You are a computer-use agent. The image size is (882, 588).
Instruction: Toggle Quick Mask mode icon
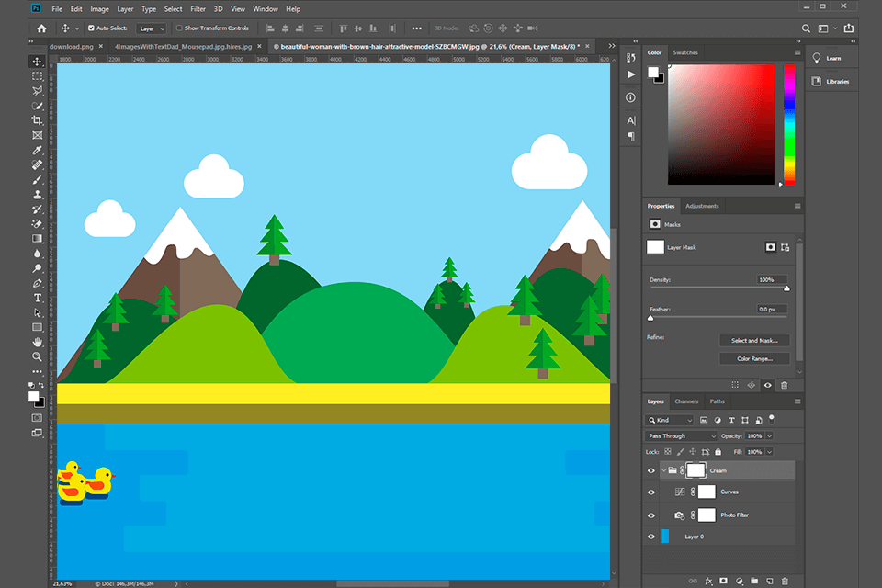tap(37, 418)
